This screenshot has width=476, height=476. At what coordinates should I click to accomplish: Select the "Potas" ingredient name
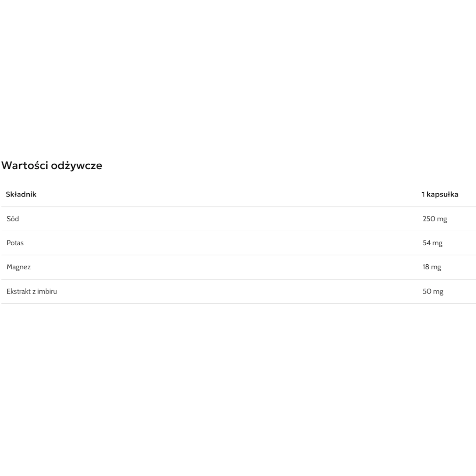(x=15, y=243)
